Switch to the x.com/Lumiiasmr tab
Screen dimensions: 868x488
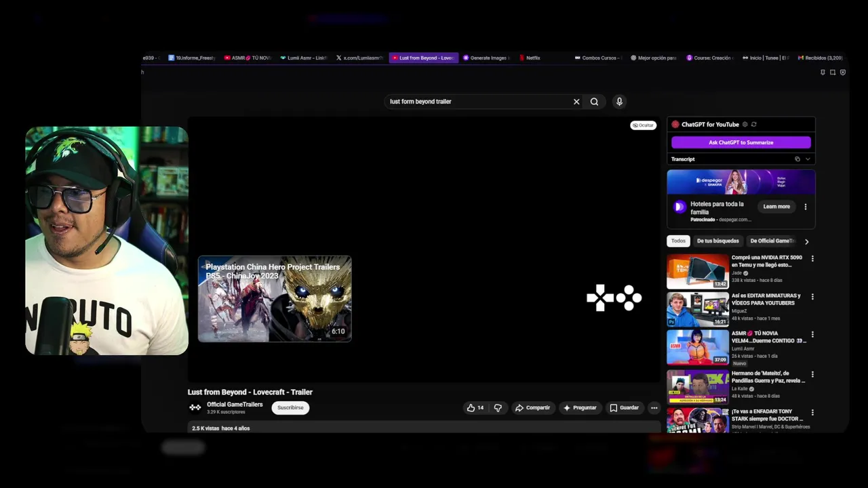point(360,58)
